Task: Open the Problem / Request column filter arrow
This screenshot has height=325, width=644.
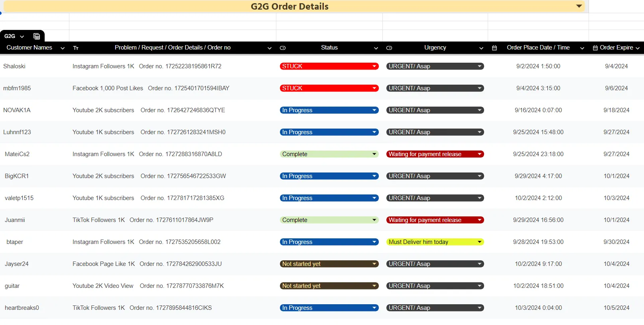Action: [270, 48]
